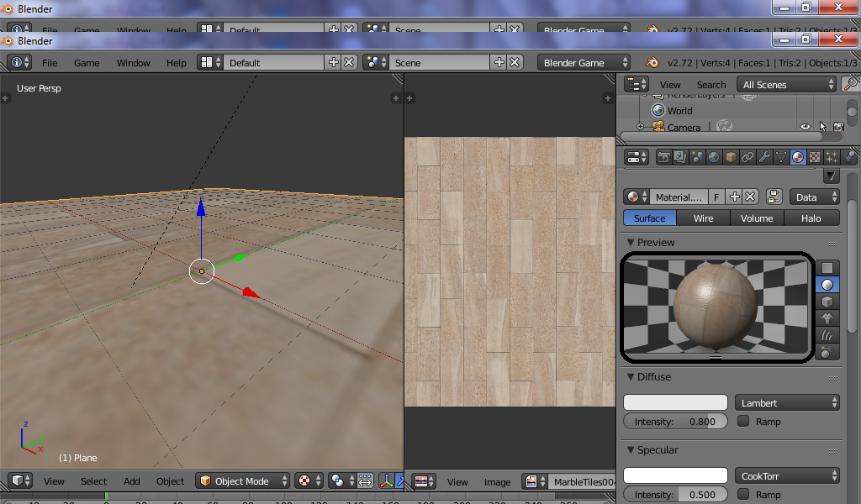Image resolution: width=861 pixels, height=504 pixels.
Task: Toggle Camera visibility eye in outliner
Action: 805,127
